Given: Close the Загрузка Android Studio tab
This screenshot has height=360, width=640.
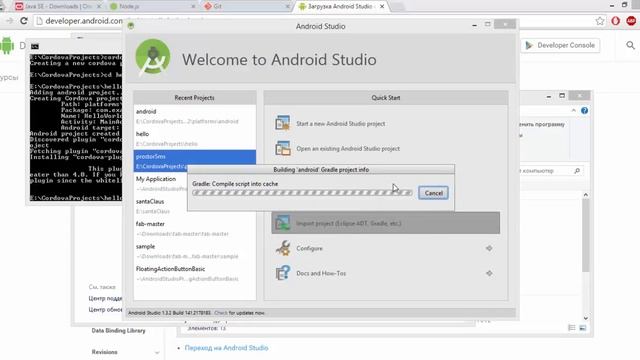Looking at the screenshot, I should point(382,7).
